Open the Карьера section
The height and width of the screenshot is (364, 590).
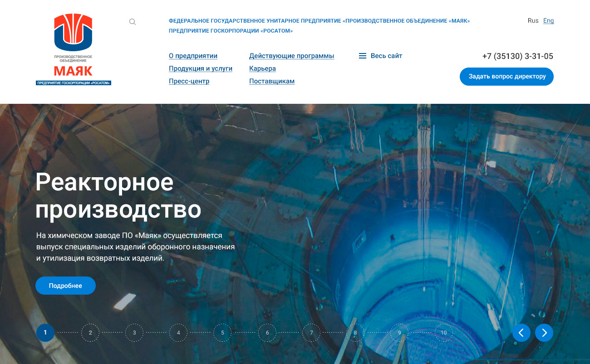click(262, 68)
